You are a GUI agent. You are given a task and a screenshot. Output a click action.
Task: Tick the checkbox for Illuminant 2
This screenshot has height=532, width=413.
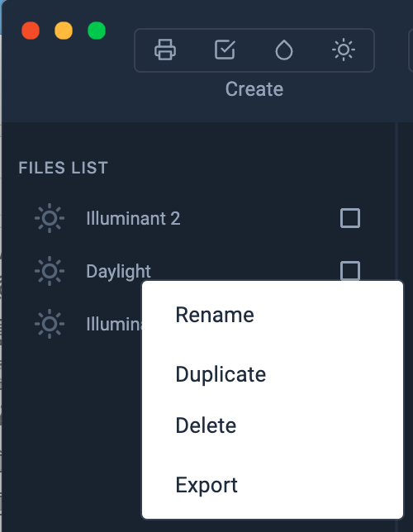[350, 218]
